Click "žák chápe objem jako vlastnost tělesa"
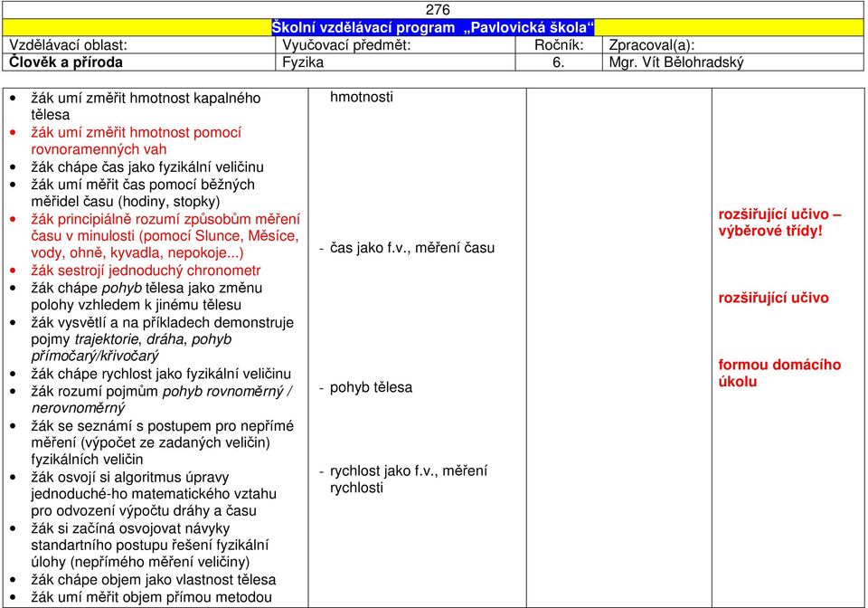The image size is (868, 608). click(x=154, y=580)
